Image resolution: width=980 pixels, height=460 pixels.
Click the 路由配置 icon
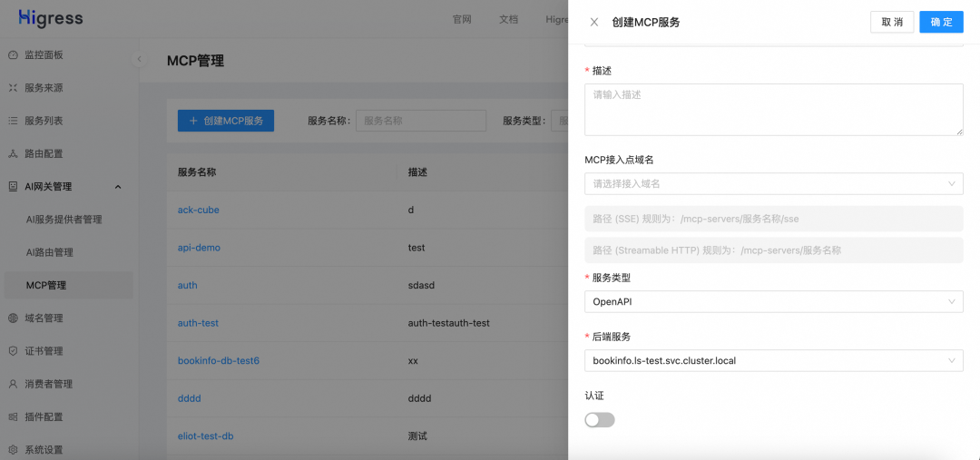click(x=13, y=153)
